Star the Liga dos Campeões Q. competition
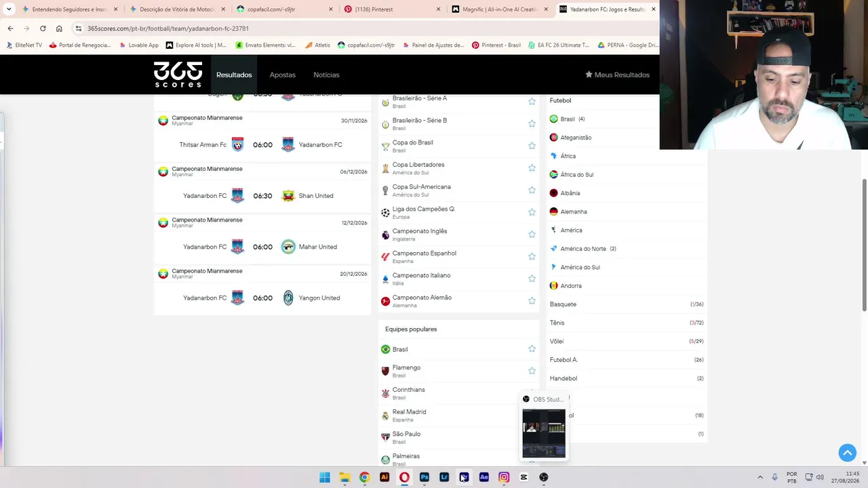 click(532, 212)
